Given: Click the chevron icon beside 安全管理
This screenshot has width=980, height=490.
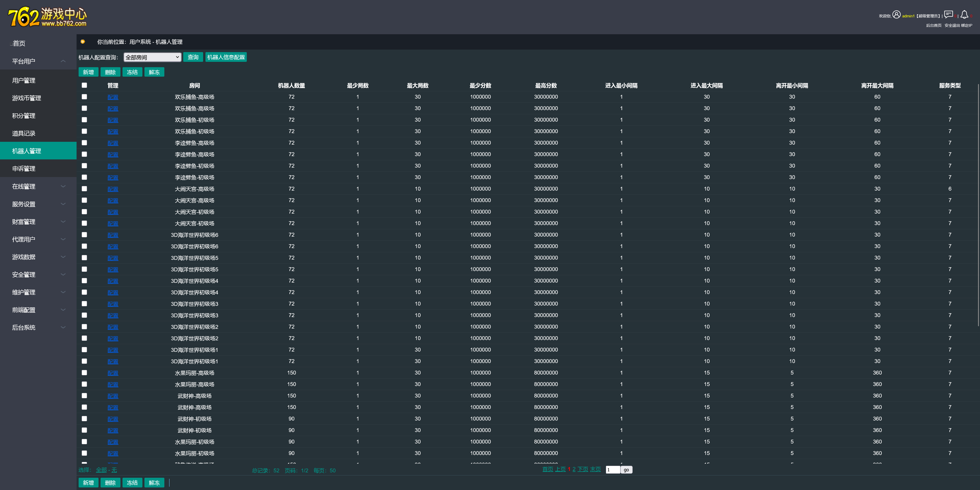Looking at the screenshot, I should click(63, 274).
